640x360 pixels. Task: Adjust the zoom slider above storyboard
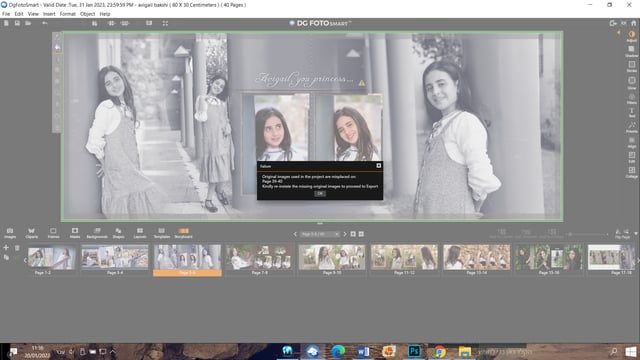[x=586, y=234]
